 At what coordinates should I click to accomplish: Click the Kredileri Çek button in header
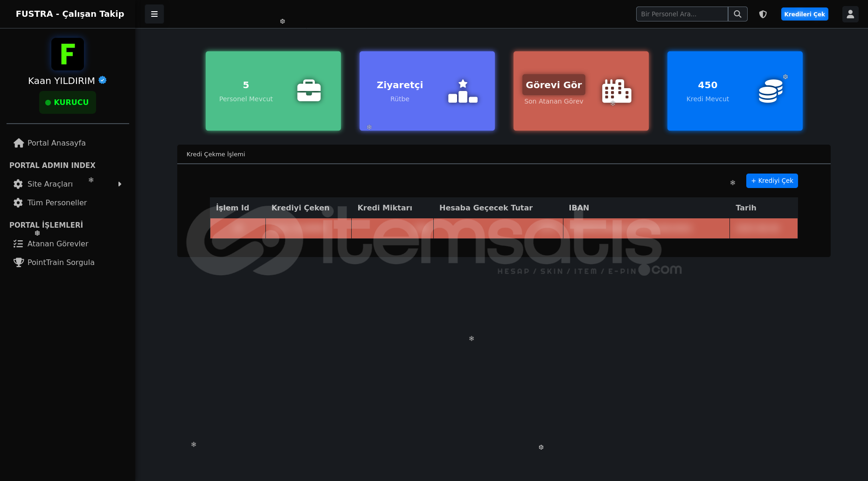pyautogui.click(x=805, y=14)
